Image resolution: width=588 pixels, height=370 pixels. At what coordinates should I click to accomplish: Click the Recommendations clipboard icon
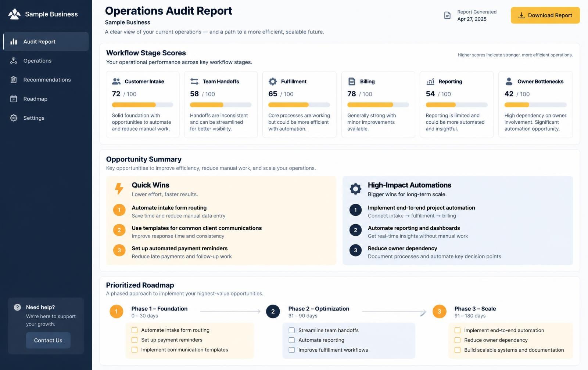(14, 80)
